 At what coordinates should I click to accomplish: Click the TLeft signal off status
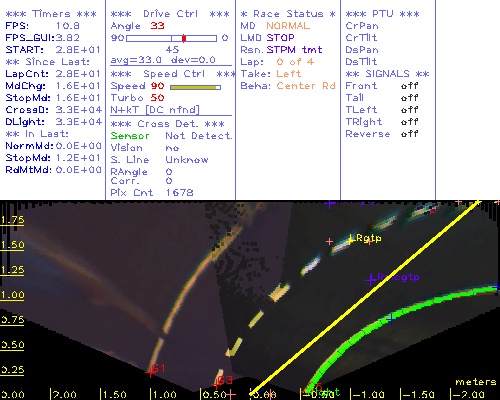(x=409, y=110)
